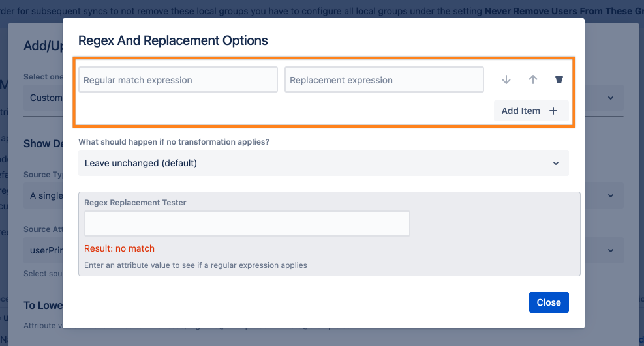Focus the Regular match expression field

pos(177,80)
